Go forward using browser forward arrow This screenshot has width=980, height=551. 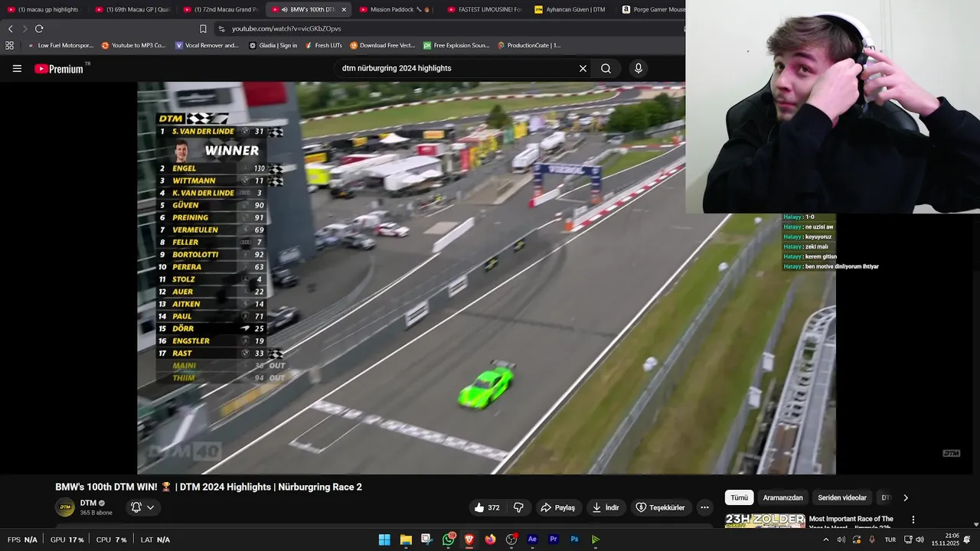tap(24, 28)
